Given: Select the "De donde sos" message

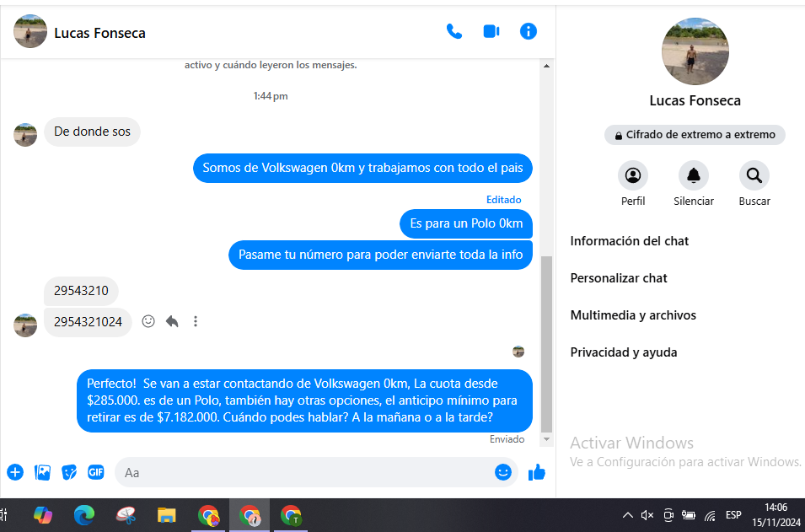Looking at the screenshot, I should (x=92, y=132).
